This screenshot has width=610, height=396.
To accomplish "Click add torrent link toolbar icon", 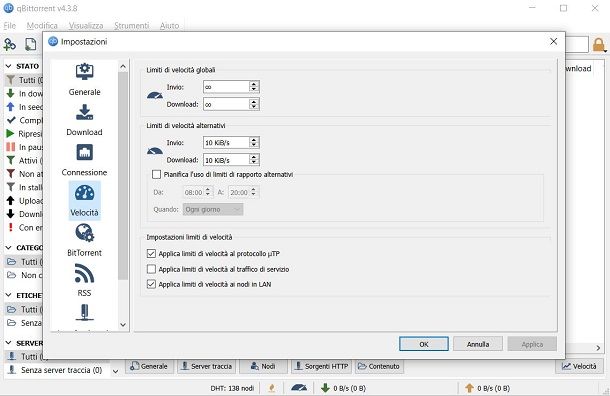I will click(x=10, y=44).
